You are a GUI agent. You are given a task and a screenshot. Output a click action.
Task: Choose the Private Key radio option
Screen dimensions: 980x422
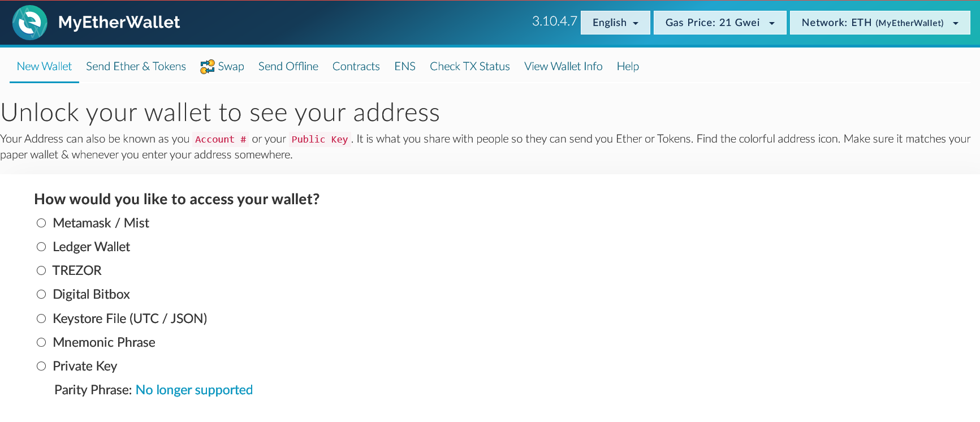tap(41, 366)
